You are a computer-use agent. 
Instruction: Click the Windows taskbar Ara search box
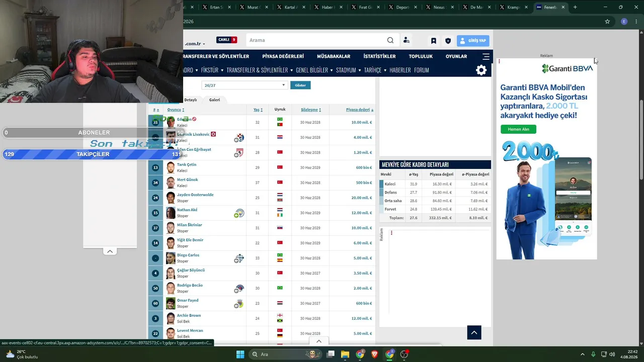pyautogui.click(x=285, y=354)
